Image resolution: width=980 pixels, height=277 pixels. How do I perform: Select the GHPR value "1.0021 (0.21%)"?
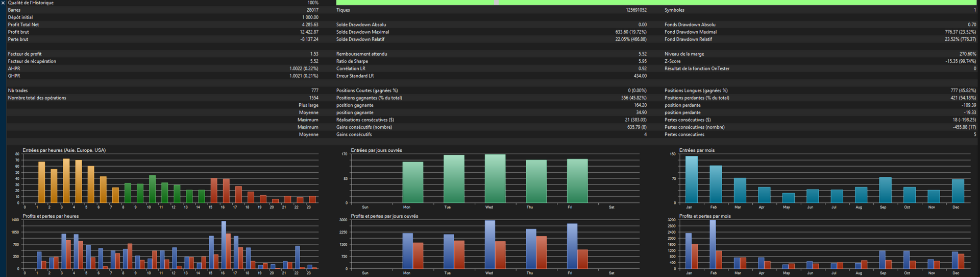[304, 76]
